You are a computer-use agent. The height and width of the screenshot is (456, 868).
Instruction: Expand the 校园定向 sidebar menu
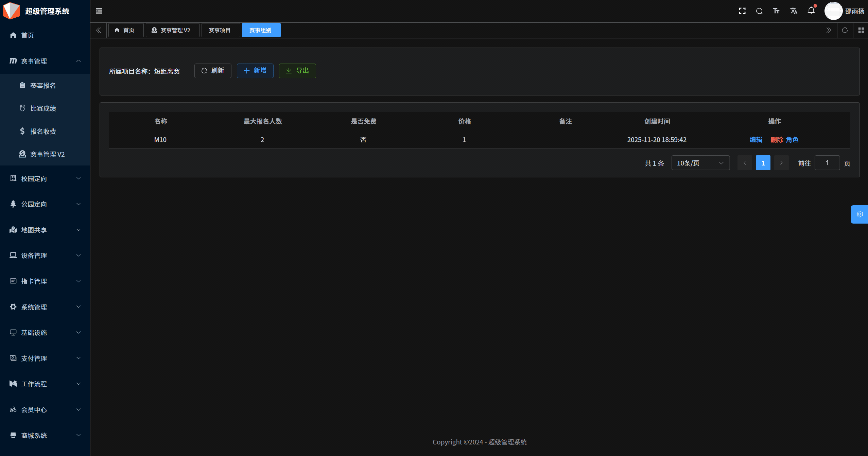[45, 178]
